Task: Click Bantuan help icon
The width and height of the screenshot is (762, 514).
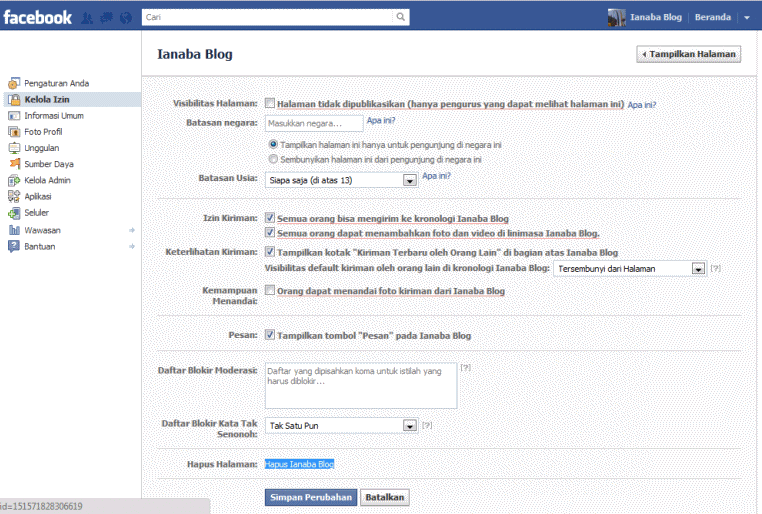Action: (x=14, y=246)
